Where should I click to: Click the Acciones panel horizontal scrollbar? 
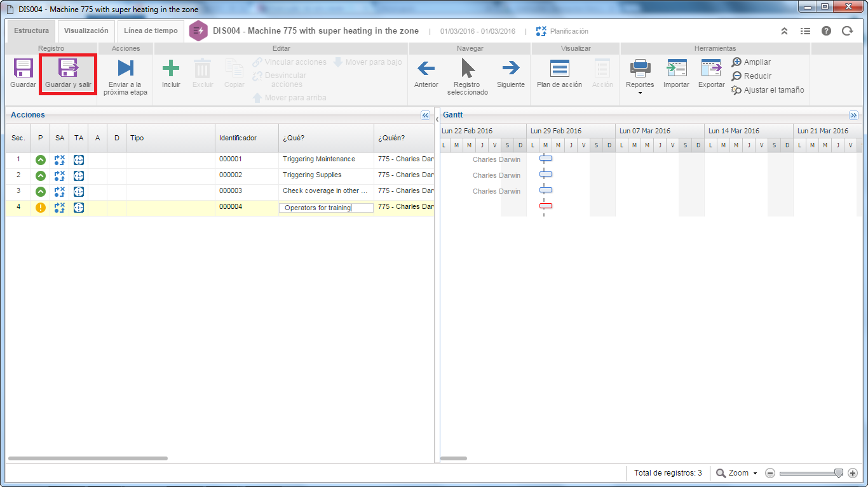pyautogui.click(x=88, y=458)
